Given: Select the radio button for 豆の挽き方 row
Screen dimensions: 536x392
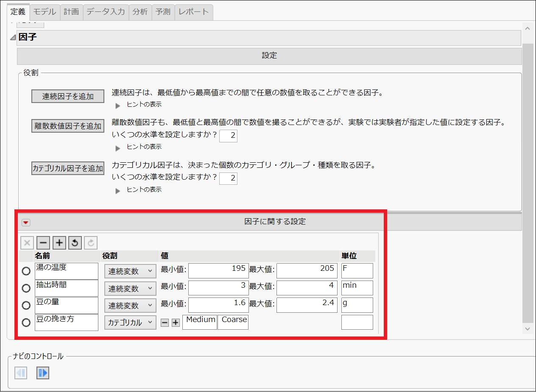Looking at the screenshot, I should [26, 322].
